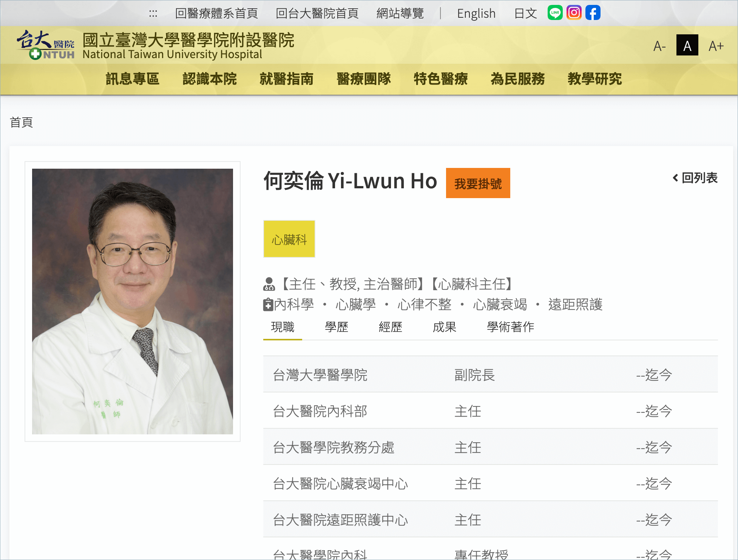
Task: Click the 我要掛號 appointment button
Action: [478, 183]
